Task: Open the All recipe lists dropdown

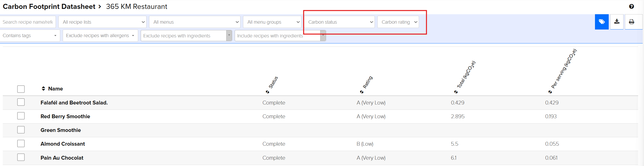Action: [x=102, y=22]
